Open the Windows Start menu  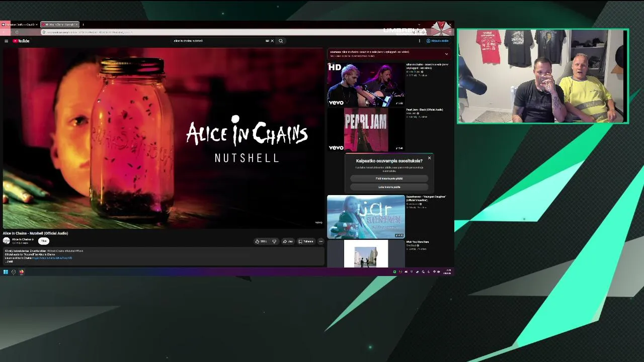6,272
